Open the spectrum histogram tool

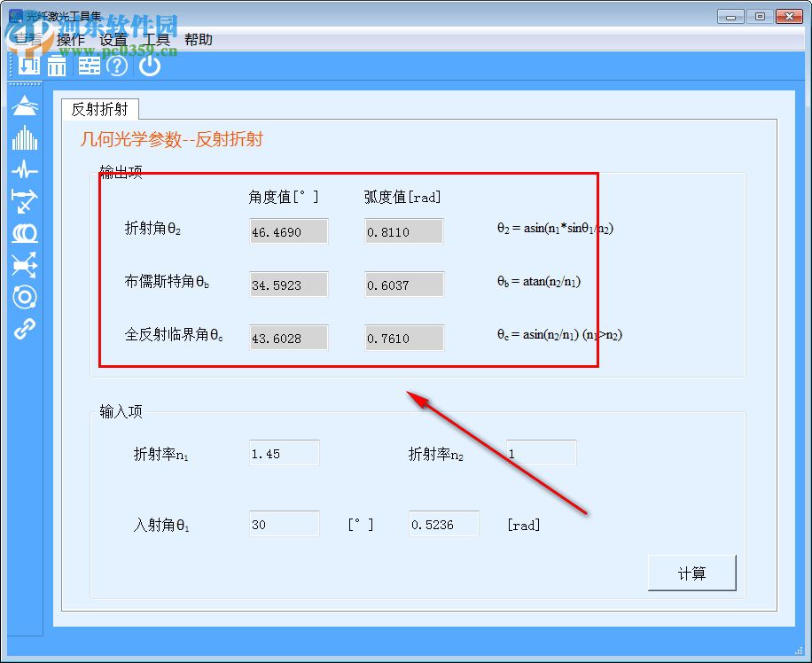click(25, 139)
